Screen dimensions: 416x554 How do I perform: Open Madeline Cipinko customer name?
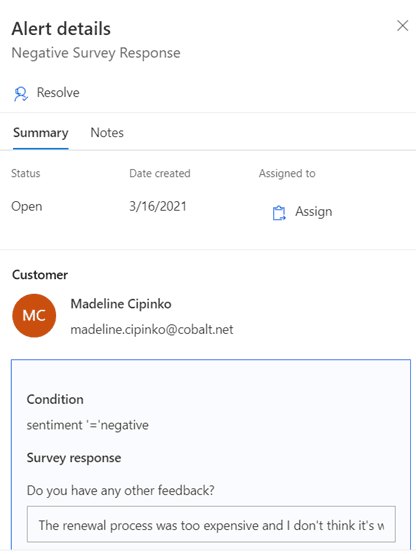coord(121,304)
